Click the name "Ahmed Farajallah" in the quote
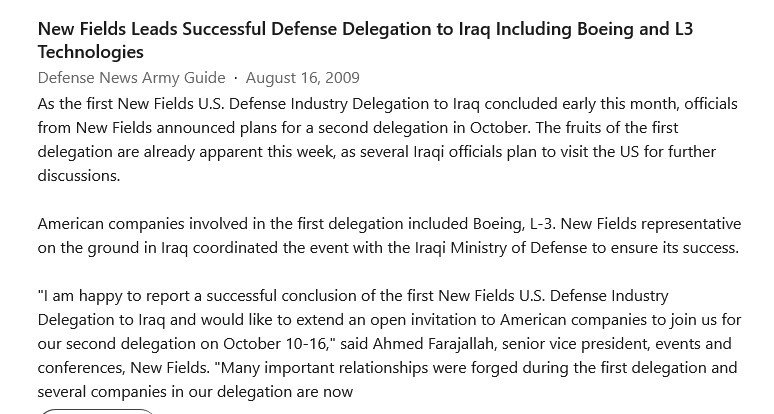 [433, 343]
